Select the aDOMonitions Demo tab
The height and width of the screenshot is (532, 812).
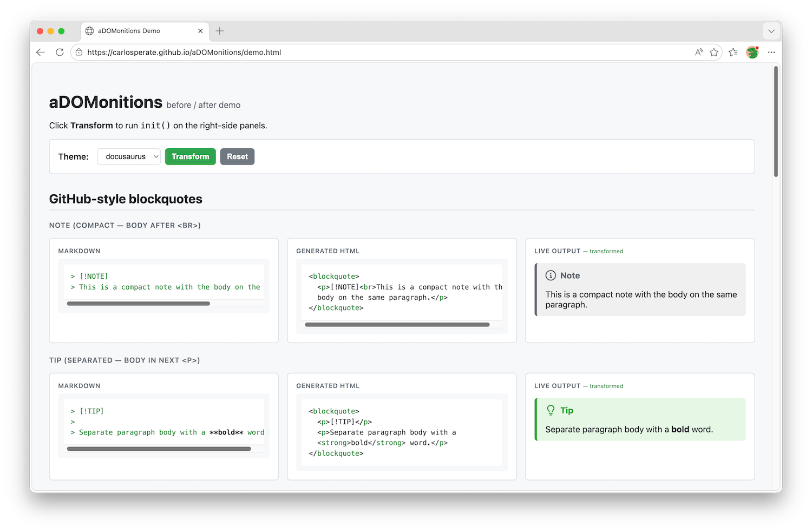click(135, 31)
